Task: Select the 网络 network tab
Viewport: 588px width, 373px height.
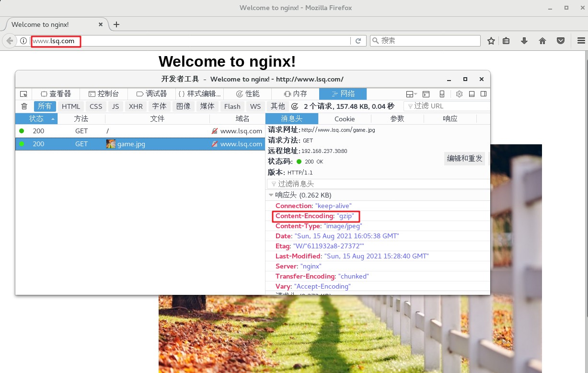Action: pos(343,94)
